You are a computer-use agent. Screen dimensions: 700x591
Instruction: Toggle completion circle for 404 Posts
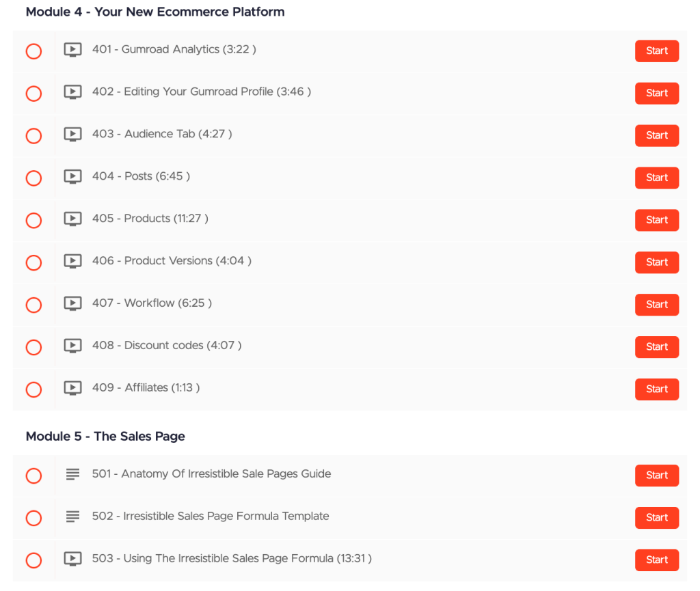(33, 178)
